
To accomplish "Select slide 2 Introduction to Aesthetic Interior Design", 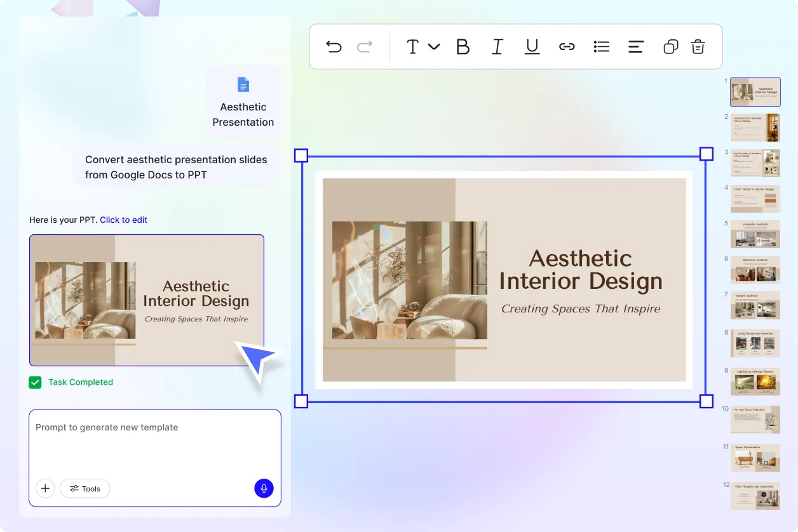I will 755,128.
